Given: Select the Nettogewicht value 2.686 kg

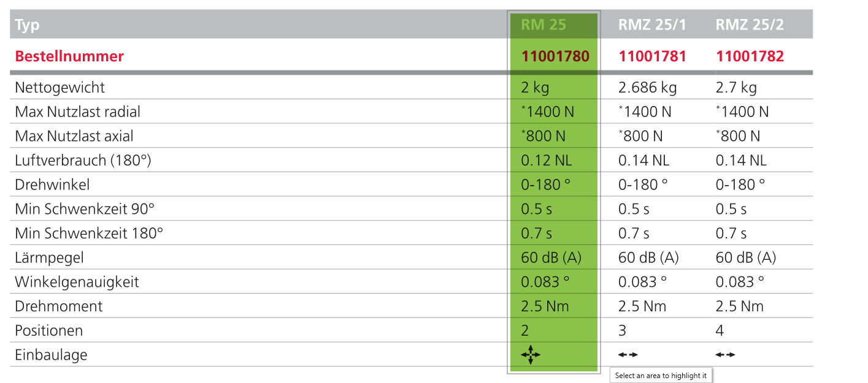Looking at the screenshot, I should click(647, 87).
